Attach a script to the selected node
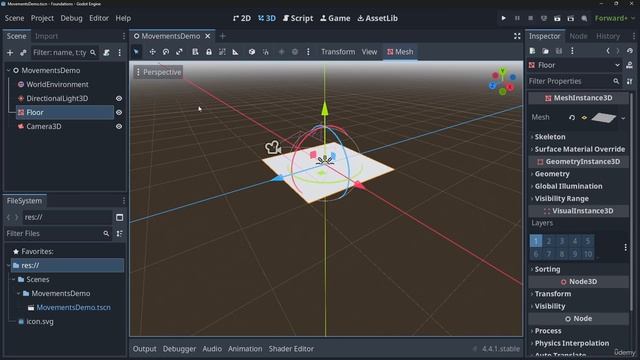 point(106,53)
